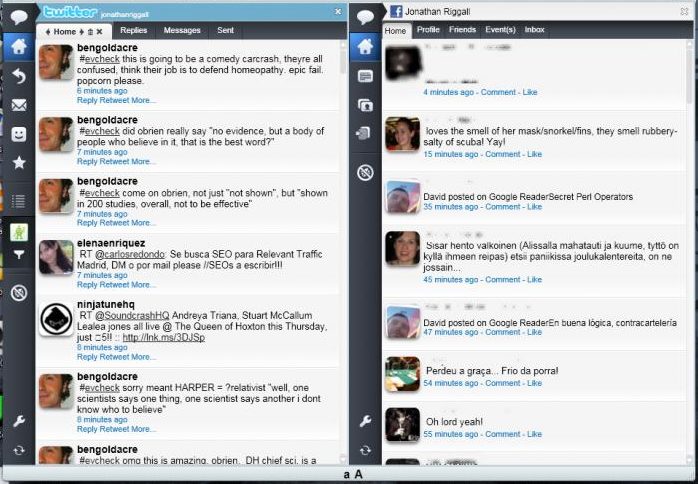The image size is (698, 484).
Task: Open the filter funnel icon in Twitter sidebar
Action: 17,255
